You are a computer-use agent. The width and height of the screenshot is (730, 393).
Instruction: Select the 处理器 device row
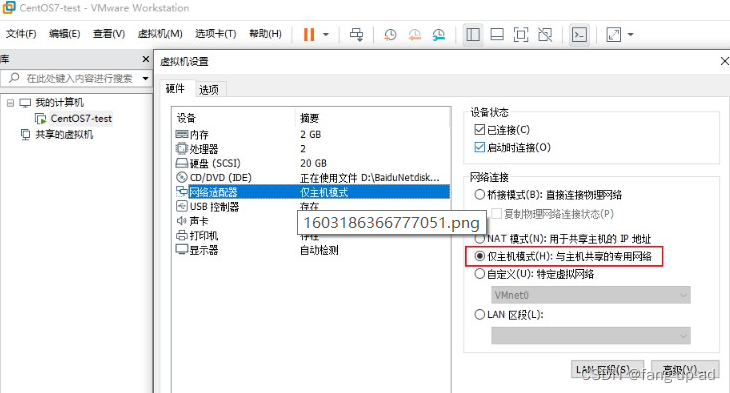pyautogui.click(x=312, y=149)
